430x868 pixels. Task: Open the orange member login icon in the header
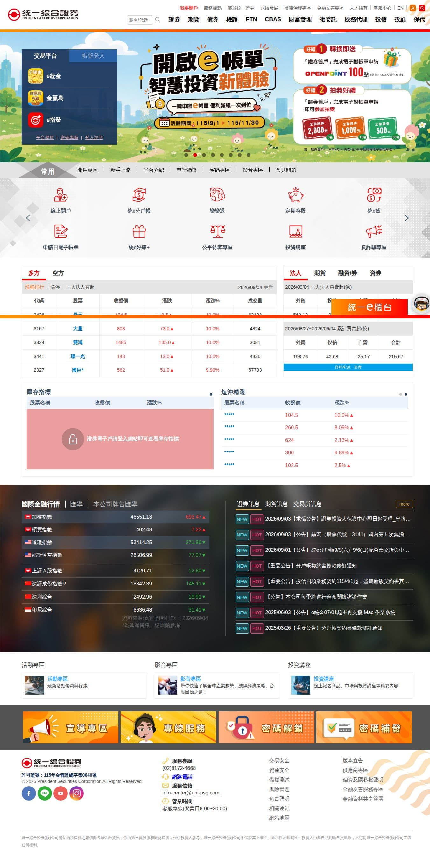(412, 8)
